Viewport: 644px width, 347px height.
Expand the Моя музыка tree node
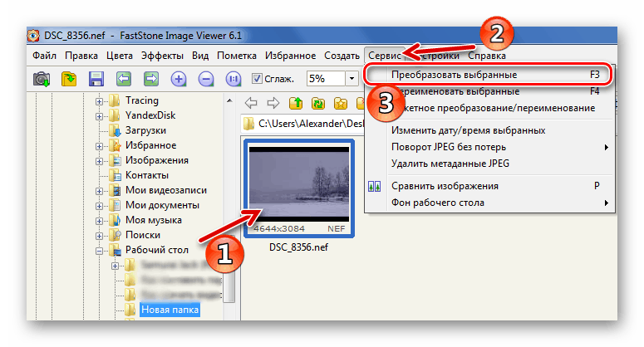[99, 221]
